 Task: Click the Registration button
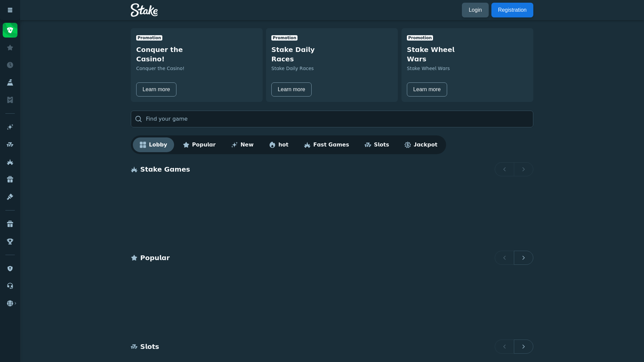512,10
